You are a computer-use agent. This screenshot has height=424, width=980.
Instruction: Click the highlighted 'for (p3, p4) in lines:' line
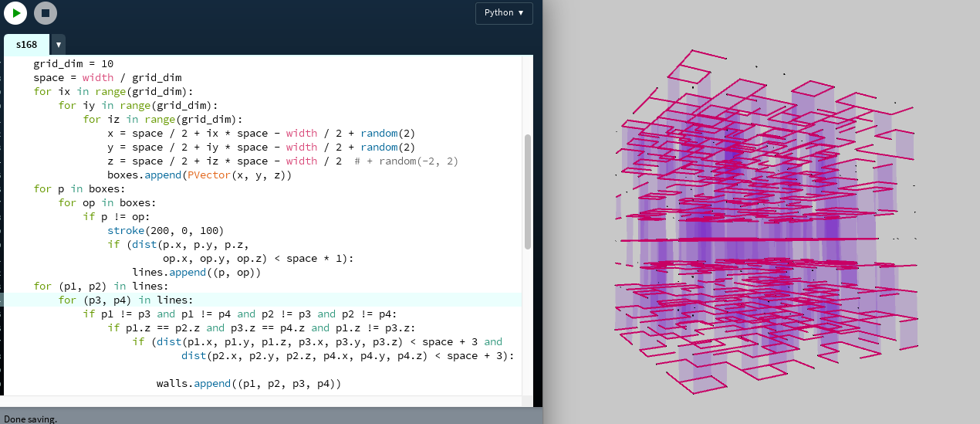pos(126,300)
